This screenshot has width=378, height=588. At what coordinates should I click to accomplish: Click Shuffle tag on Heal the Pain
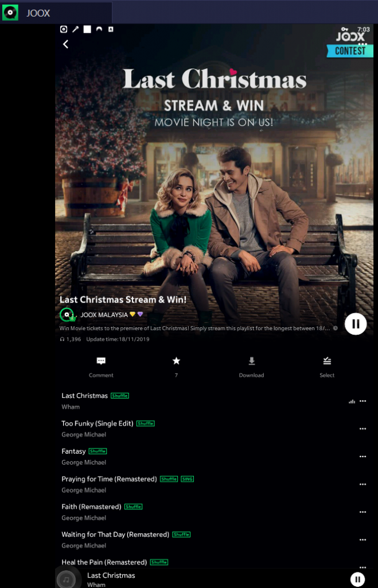tap(159, 562)
